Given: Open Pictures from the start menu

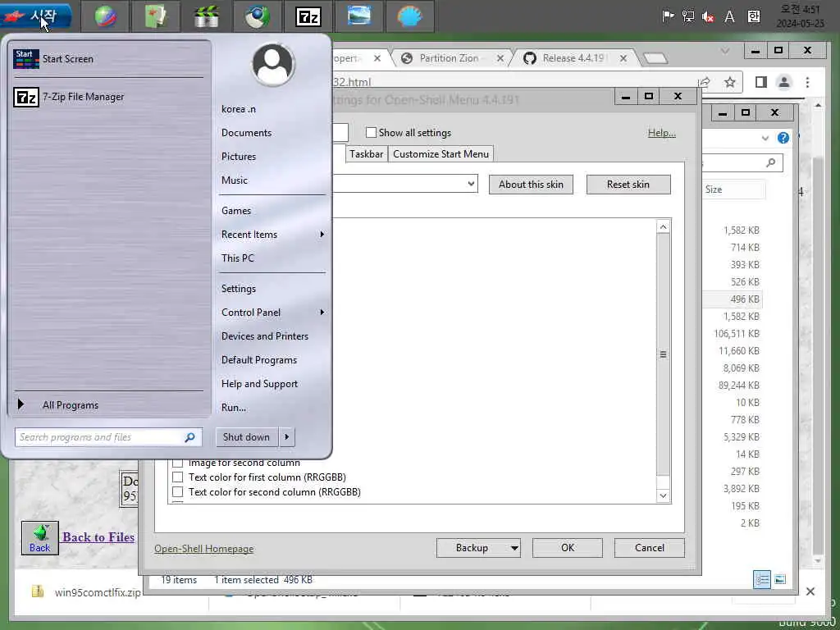Looking at the screenshot, I should coord(239,157).
